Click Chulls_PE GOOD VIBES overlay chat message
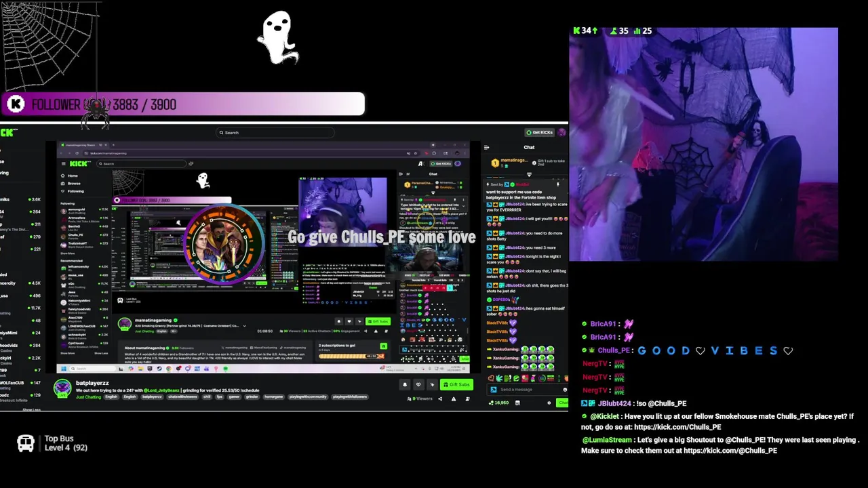 click(688, 350)
